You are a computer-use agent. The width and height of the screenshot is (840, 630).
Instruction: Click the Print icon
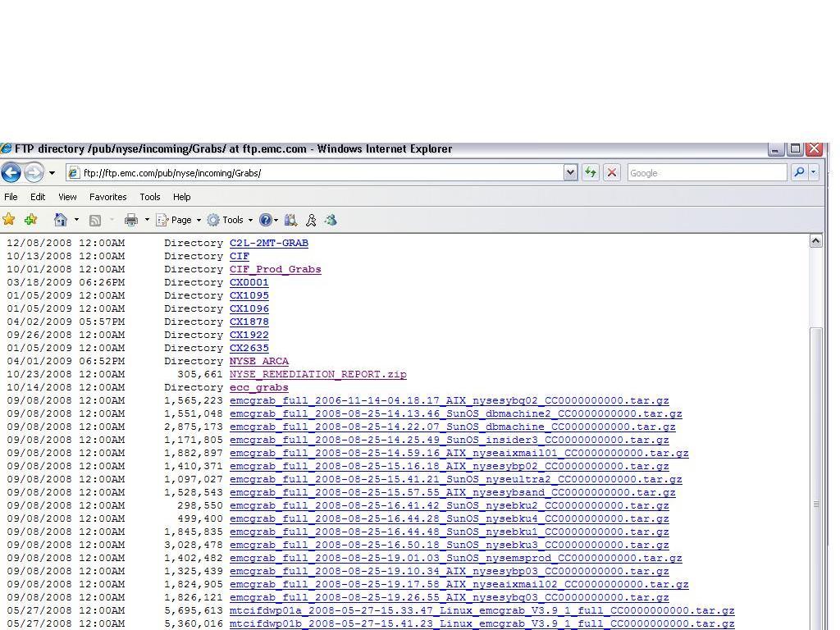pyautogui.click(x=130, y=220)
